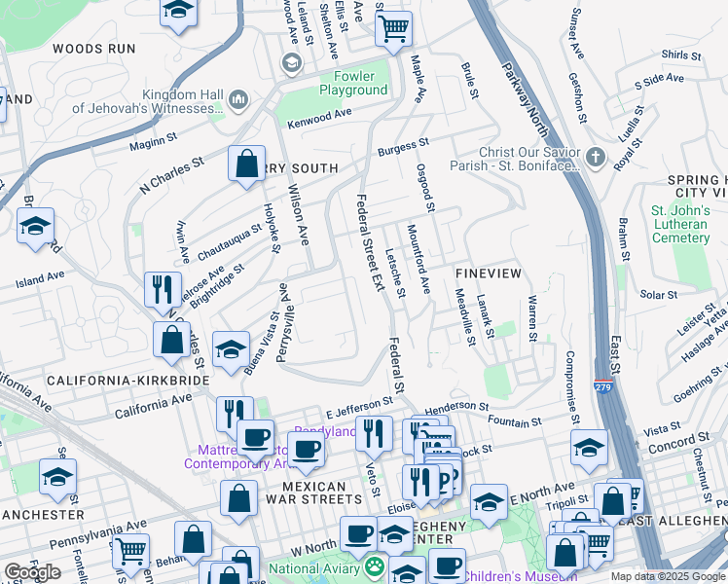Click the Chautauqua St label

[230, 242]
